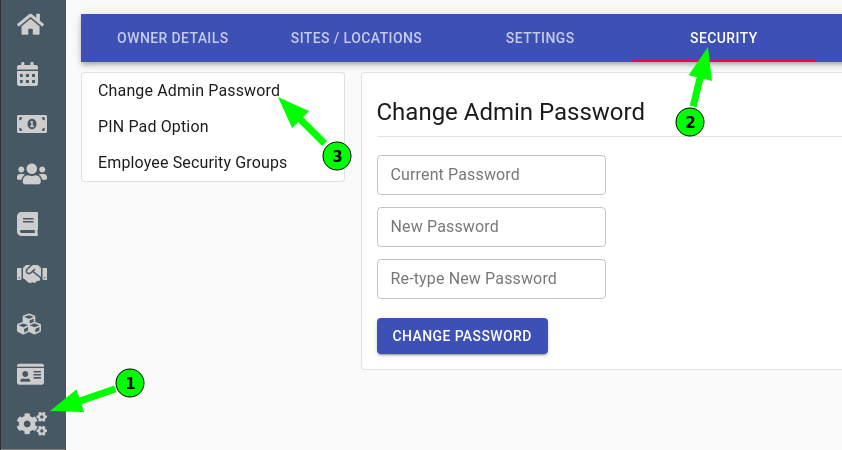
Task: Select Change Admin Password in the list
Action: pos(188,90)
